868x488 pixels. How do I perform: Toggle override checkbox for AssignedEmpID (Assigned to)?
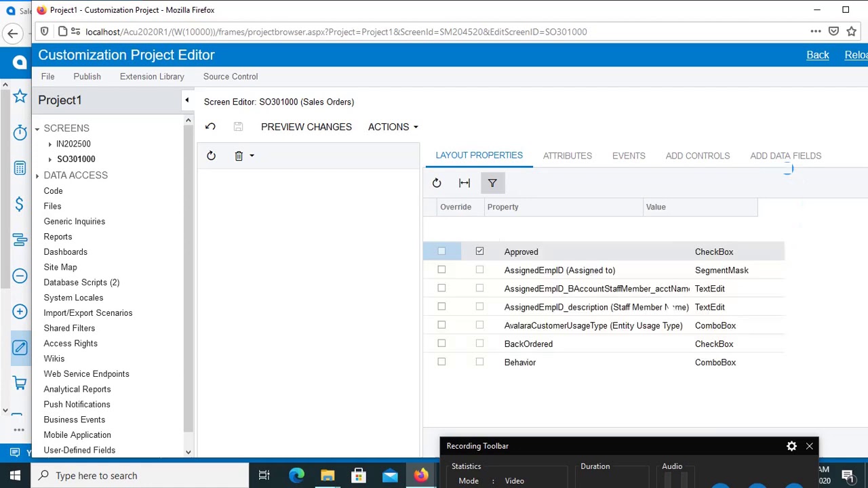tap(441, 270)
